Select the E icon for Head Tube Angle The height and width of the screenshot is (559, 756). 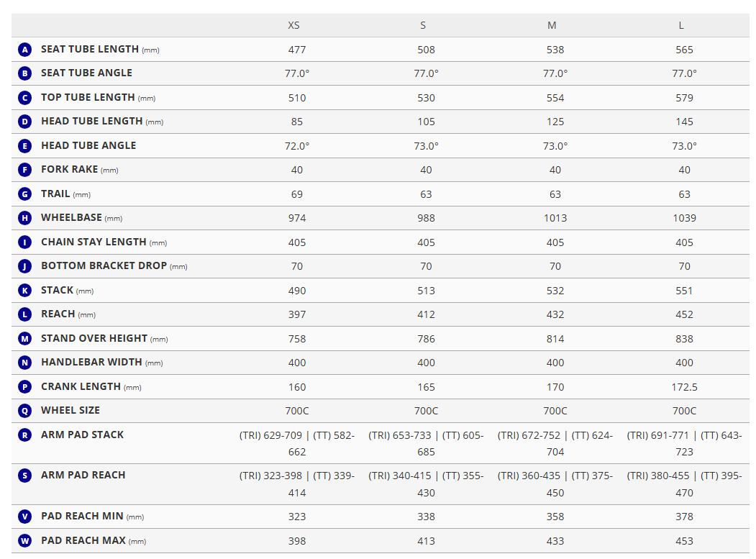[24, 145]
